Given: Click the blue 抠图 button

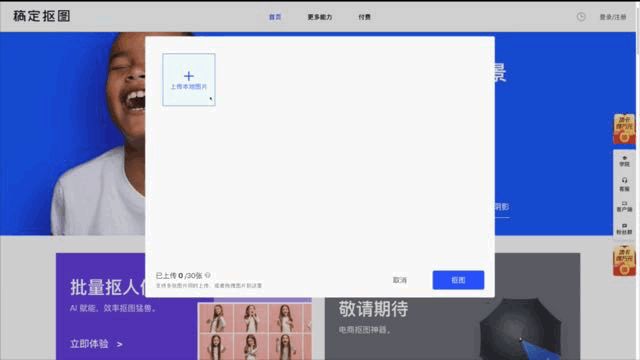Looking at the screenshot, I should pos(458,280).
